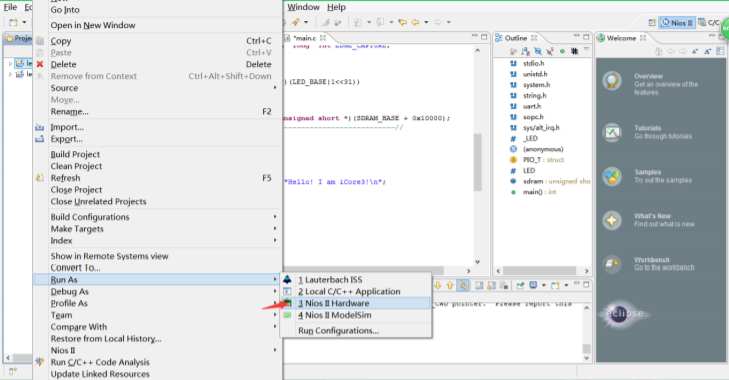This screenshot has width=729, height=380.
Task: Choose Nios II ModelSim run option
Action: pos(356,315)
